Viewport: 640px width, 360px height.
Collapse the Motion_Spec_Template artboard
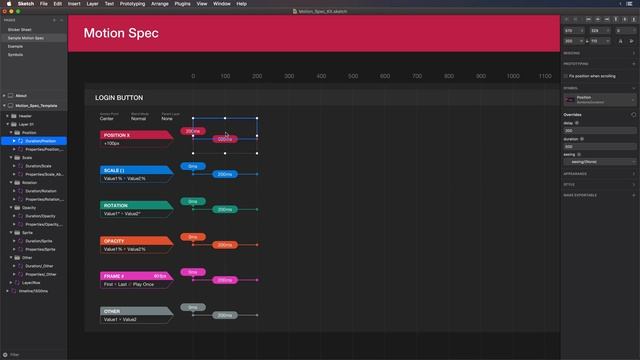tap(4, 106)
